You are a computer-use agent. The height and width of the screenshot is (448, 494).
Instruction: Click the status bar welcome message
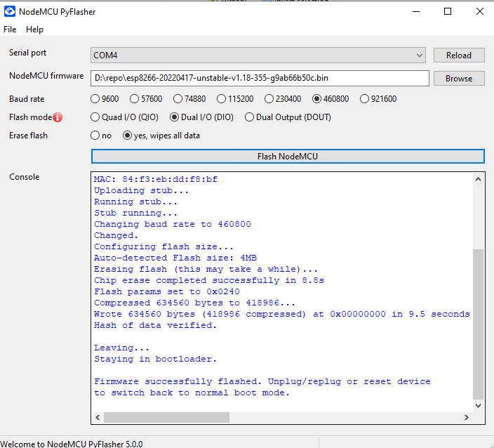pos(72,444)
